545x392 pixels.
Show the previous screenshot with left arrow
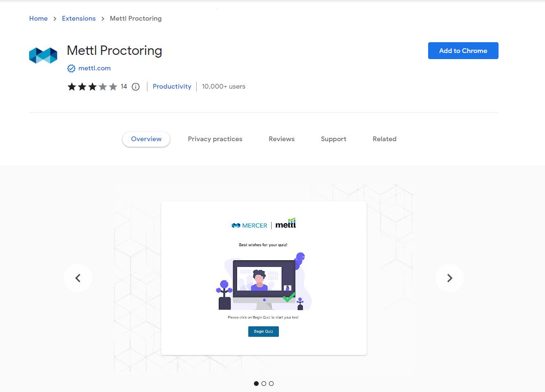tap(78, 278)
